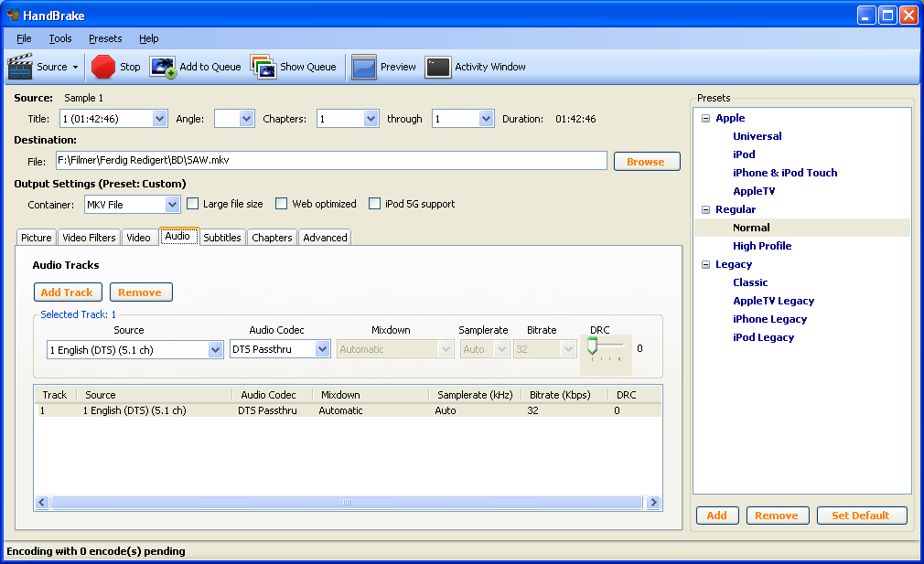Select the iPhone Legacy preset
Image resolution: width=924 pixels, height=564 pixels.
pos(769,319)
